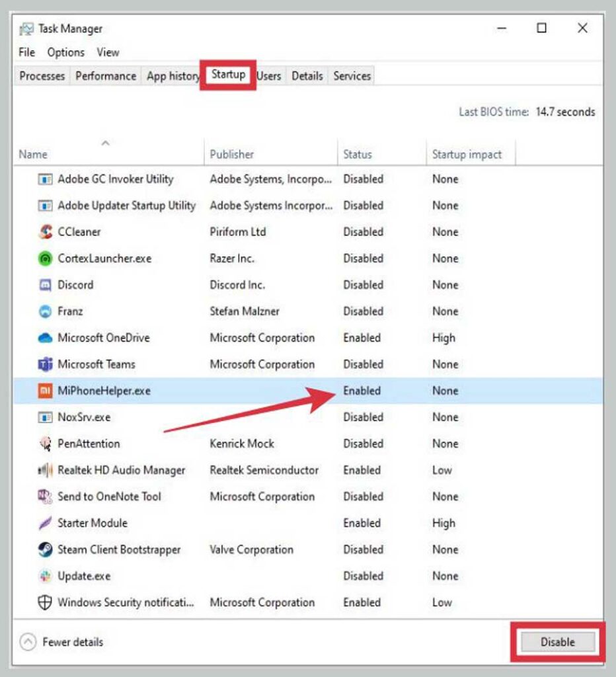
Task: Switch to the Processes tab
Action: point(41,76)
